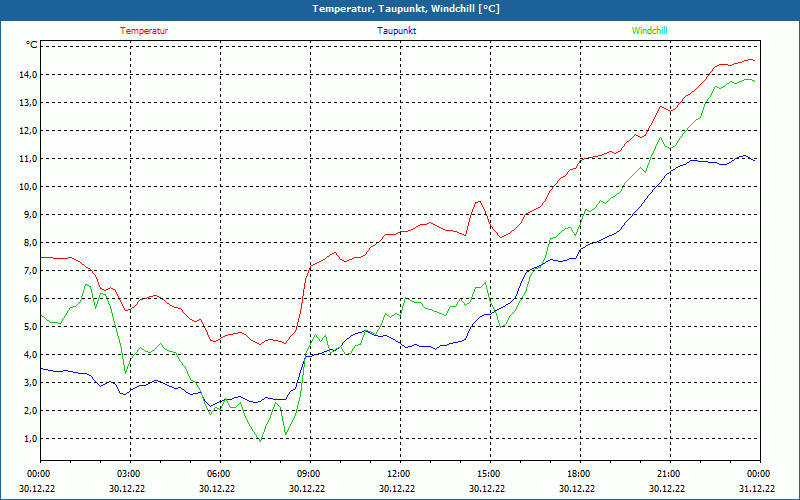Click the 8,0 y-axis value
Viewport: 800px width, 500px height.
click(x=31, y=243)
